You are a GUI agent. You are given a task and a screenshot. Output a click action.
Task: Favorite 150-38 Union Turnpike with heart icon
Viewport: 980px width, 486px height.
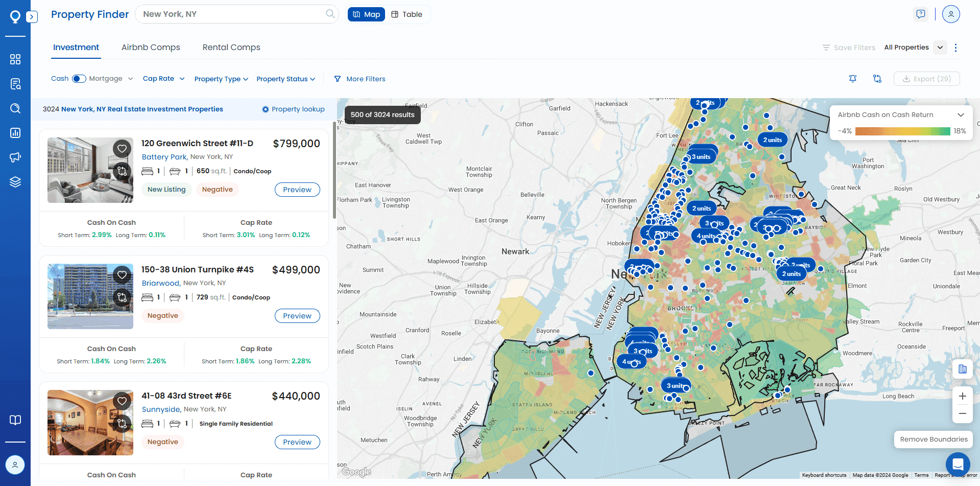tap(122, 275)
